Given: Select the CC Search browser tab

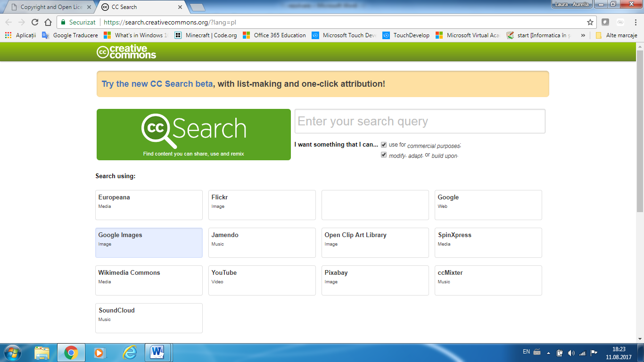Looking at the screenshot, I should pos(140,7).
